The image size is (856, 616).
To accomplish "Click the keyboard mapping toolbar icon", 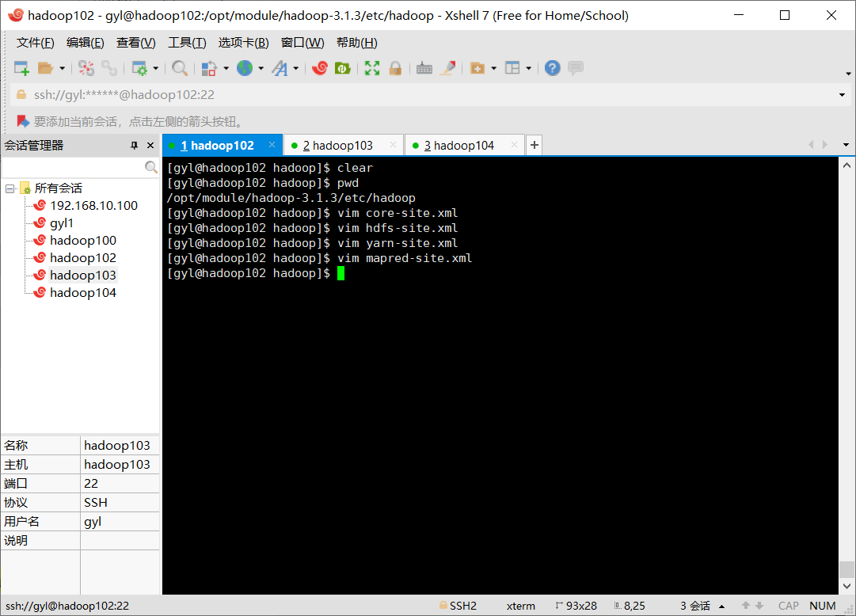I will pyautogui.click(x=424, y=68).
